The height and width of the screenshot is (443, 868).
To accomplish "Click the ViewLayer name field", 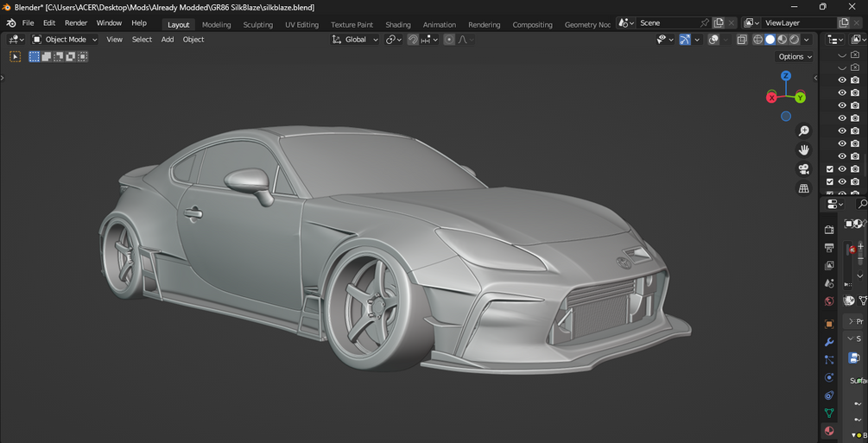I will tap(800, 23).
